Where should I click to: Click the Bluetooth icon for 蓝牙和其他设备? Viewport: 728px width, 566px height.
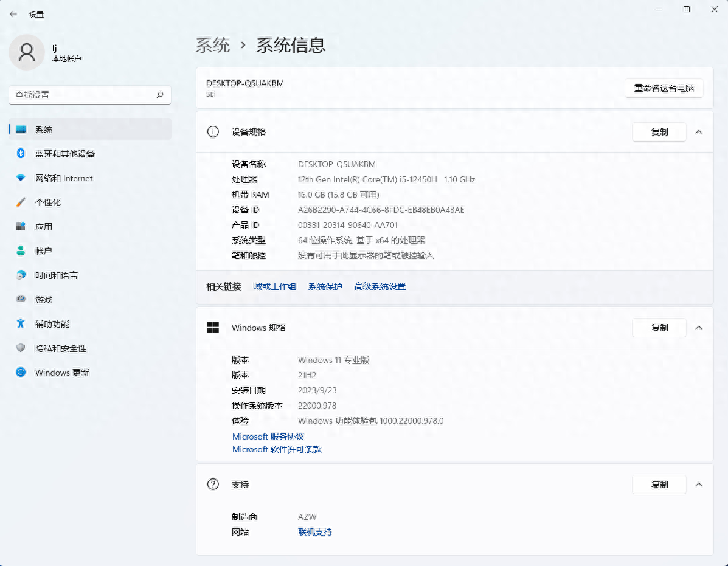(x=21, y=153)
